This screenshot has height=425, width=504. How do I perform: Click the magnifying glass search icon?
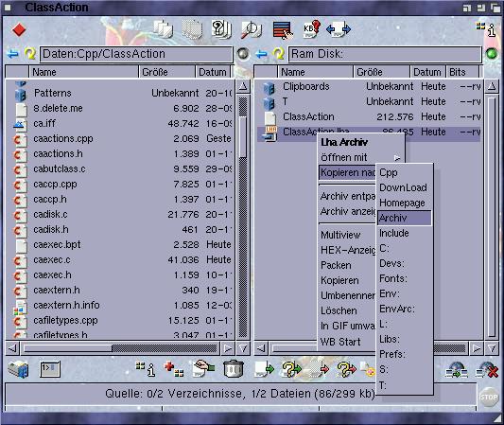pyautogui.click(x=251, y=30)
